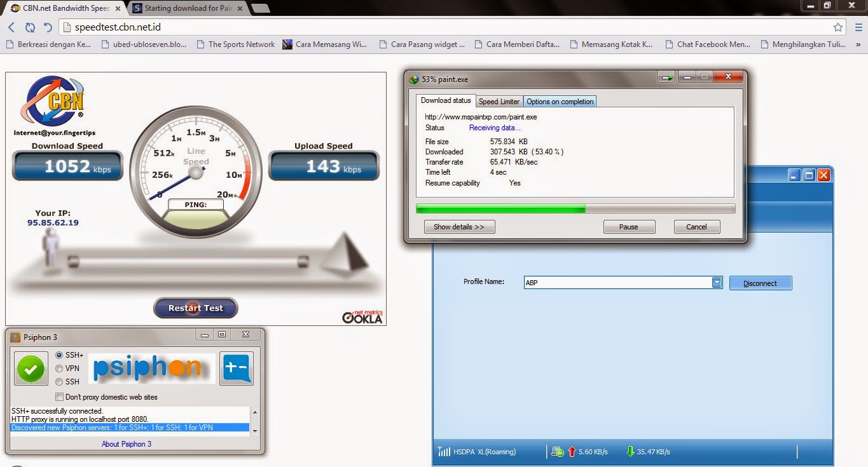The height and width of the screenshot is (467, 868).
Task: Click the HSDPA signal strength icon
Action: (443, 452)
